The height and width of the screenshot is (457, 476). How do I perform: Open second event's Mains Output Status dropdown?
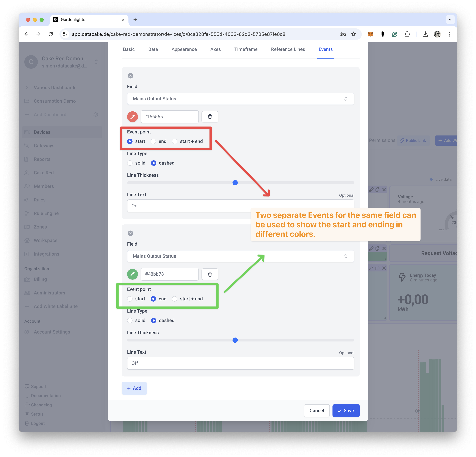(240, 256)
